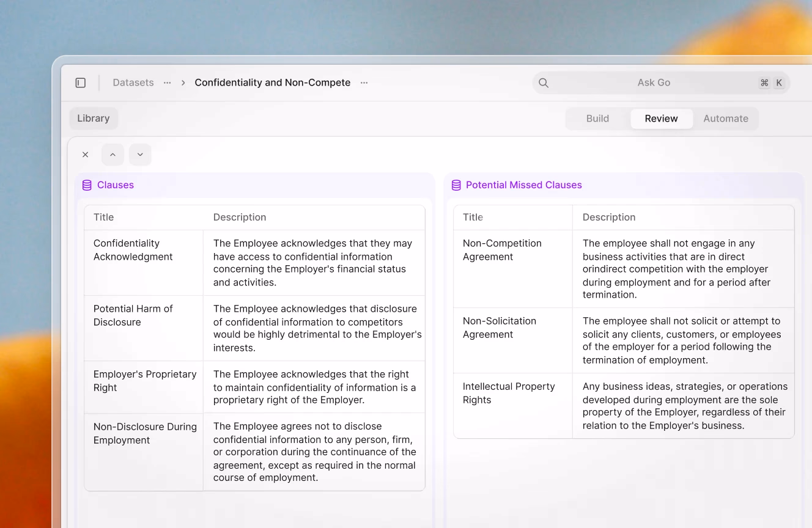Click the search magnifier icon

544,82
